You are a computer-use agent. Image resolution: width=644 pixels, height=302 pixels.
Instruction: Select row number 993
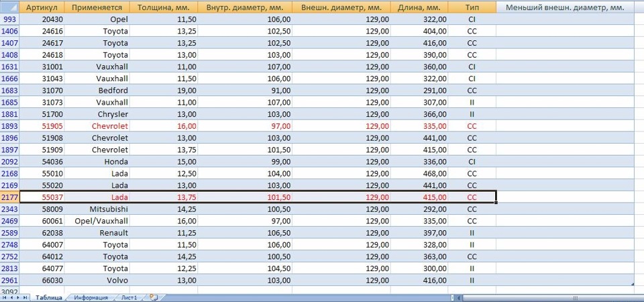tap(9, 19)
